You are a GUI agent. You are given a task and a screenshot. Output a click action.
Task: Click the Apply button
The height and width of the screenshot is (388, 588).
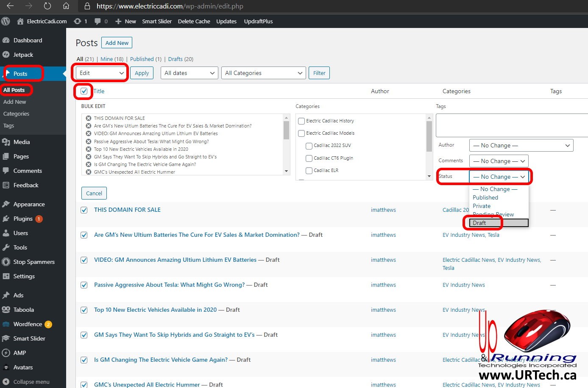pyautogui.click(x=142, y=73)
